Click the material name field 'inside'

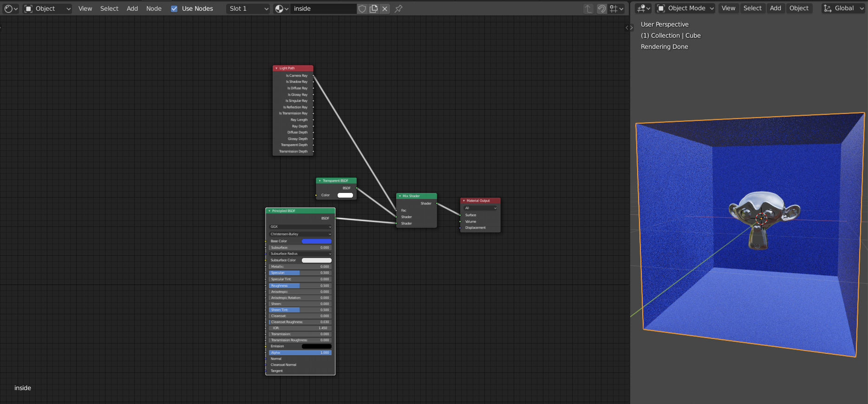point(323,8)
